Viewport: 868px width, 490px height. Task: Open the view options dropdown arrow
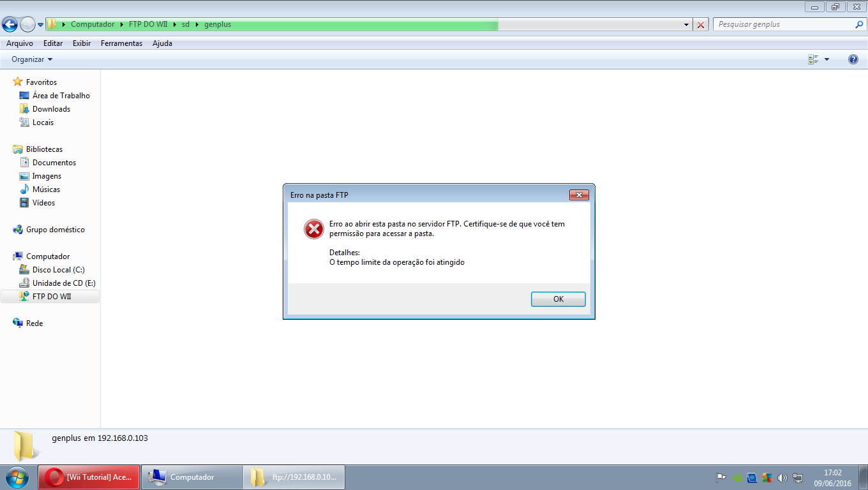tap(827, 59)
